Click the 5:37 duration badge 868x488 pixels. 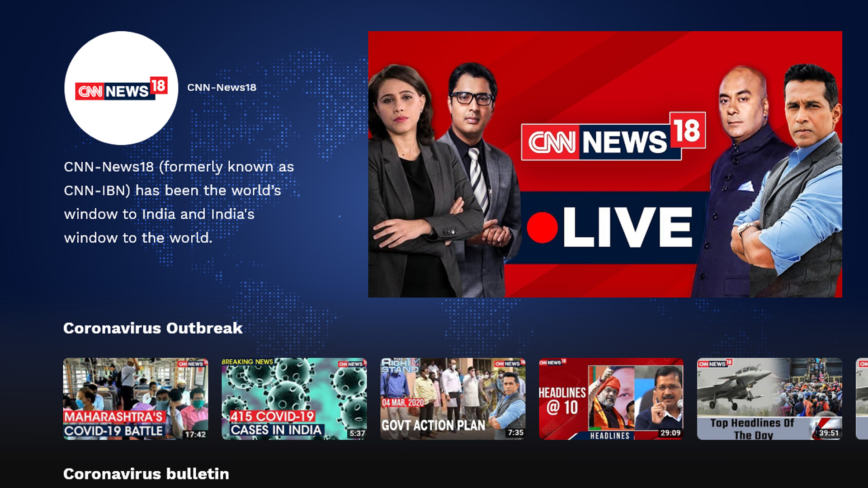(357, 433)
